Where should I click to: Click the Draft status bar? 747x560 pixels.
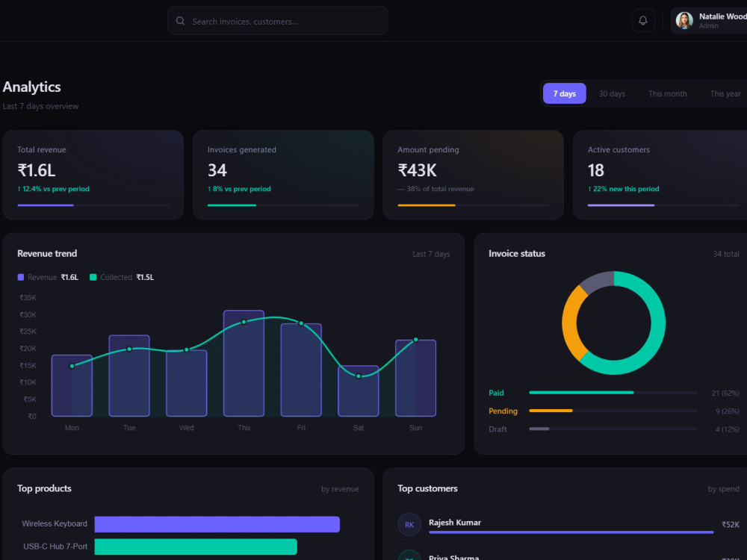(613, 429)
